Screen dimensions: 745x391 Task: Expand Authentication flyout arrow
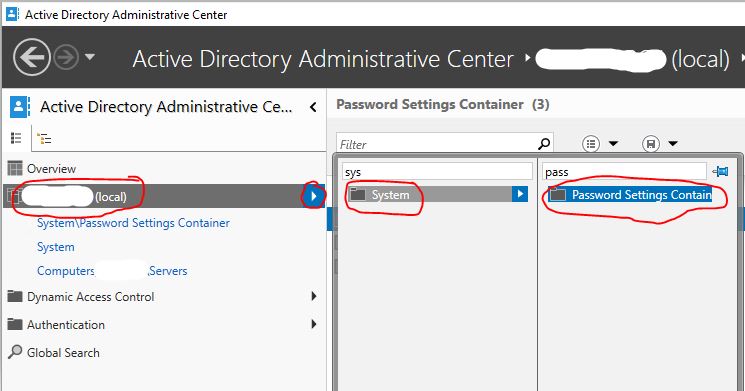click(x=314, y=324)
